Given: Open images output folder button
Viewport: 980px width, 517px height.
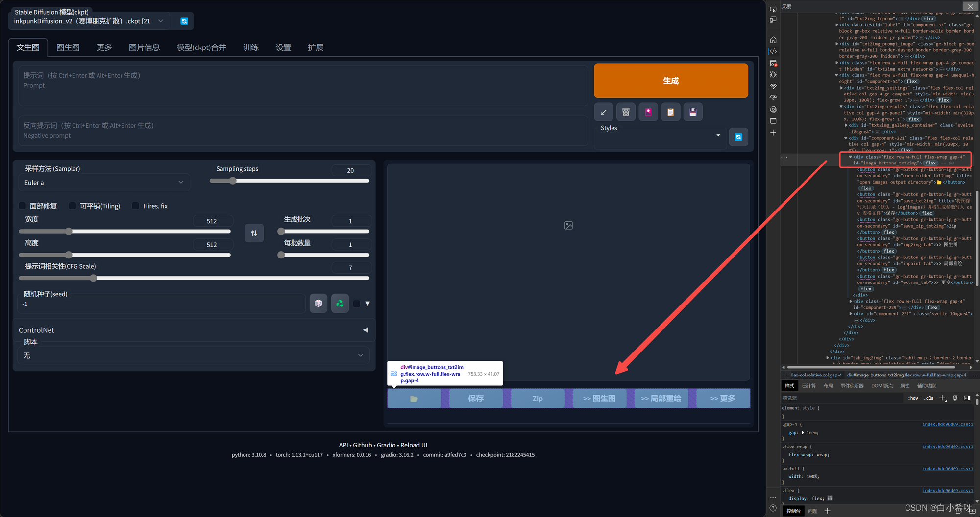Looking at the screenshot, I should point(414,399).
